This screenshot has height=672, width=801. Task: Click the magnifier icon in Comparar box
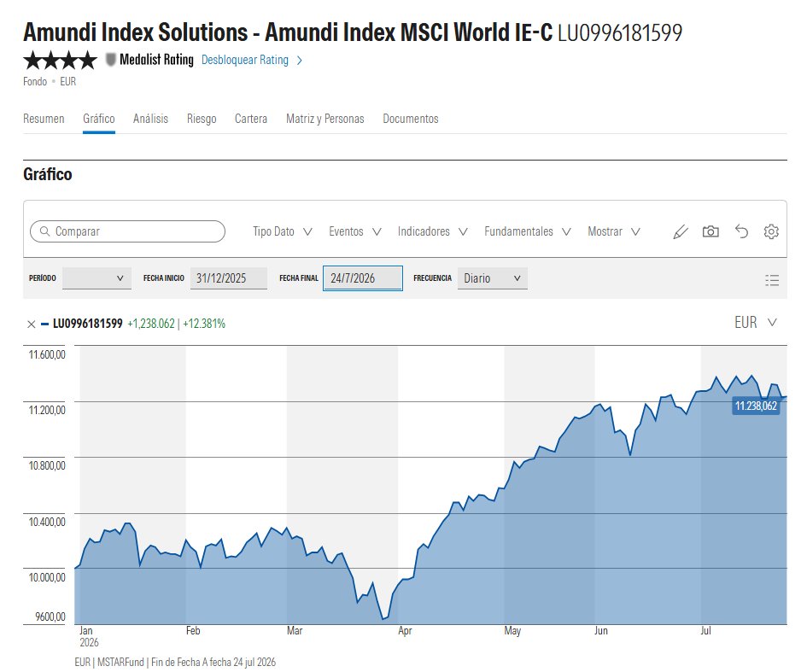(45, 231)
